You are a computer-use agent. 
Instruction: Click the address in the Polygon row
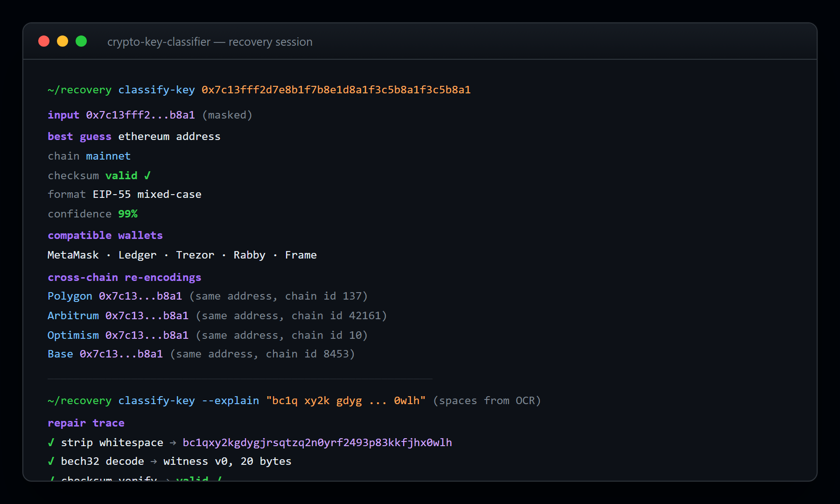click(140, 296)
